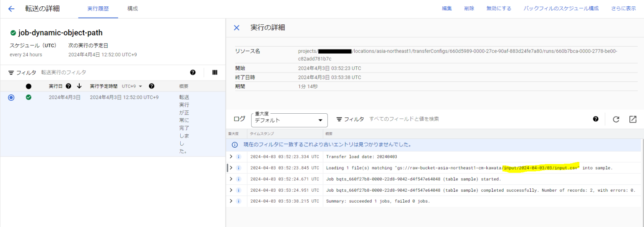This screenshot has height=227, width=644.
Task: Click the green success icon in the run row
Action: point(29,97)
